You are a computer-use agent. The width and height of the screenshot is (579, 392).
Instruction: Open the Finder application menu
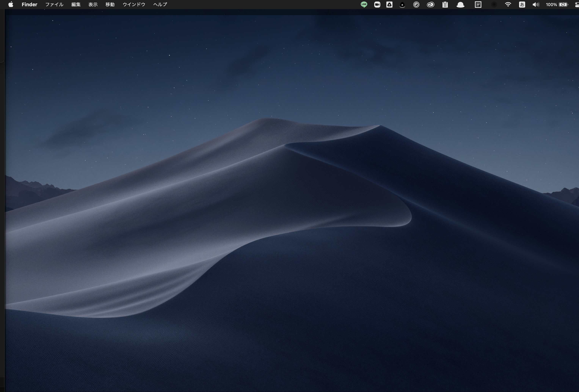(x=29, y=5)
